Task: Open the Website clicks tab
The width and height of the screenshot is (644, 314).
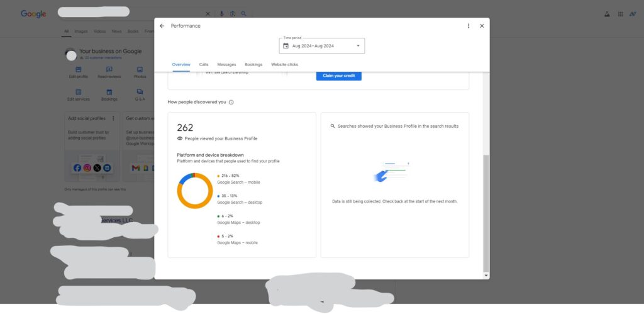Action: tap(285, 65)
